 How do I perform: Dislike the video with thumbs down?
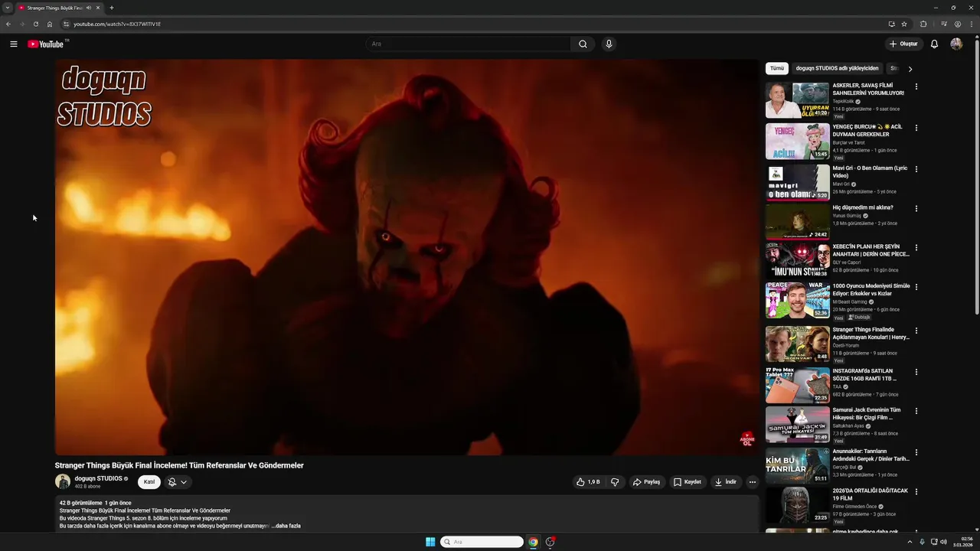pos(615,482)
